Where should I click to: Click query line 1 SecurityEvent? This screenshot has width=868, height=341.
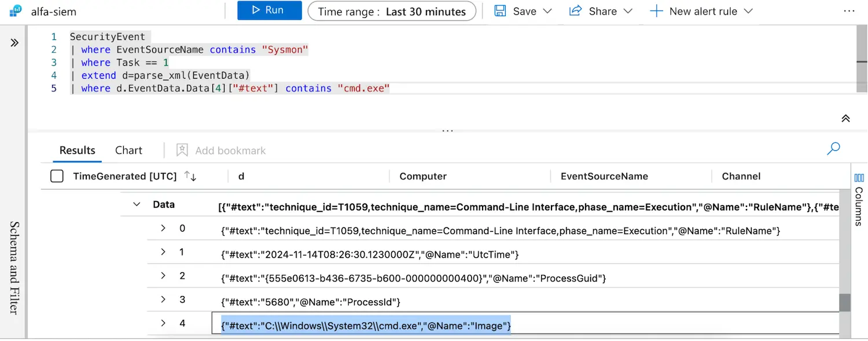[107, 37]
